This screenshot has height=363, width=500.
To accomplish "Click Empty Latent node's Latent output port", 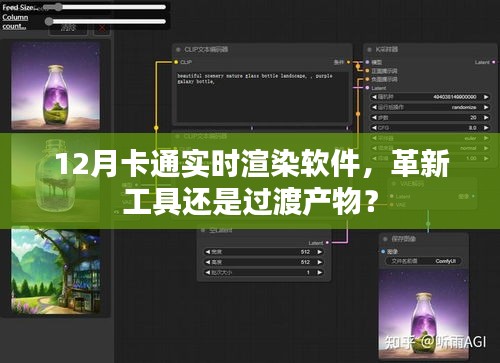I will click(x=327, y=243).
